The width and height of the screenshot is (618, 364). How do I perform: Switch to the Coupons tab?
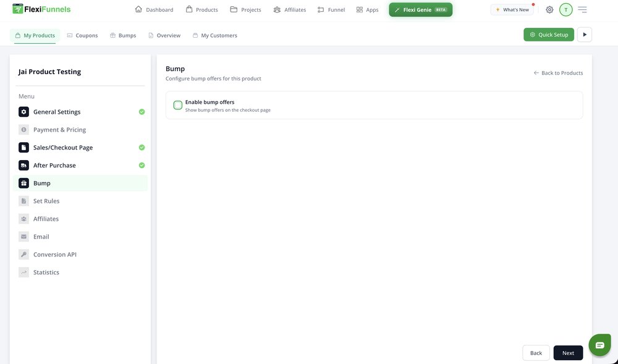82,35
